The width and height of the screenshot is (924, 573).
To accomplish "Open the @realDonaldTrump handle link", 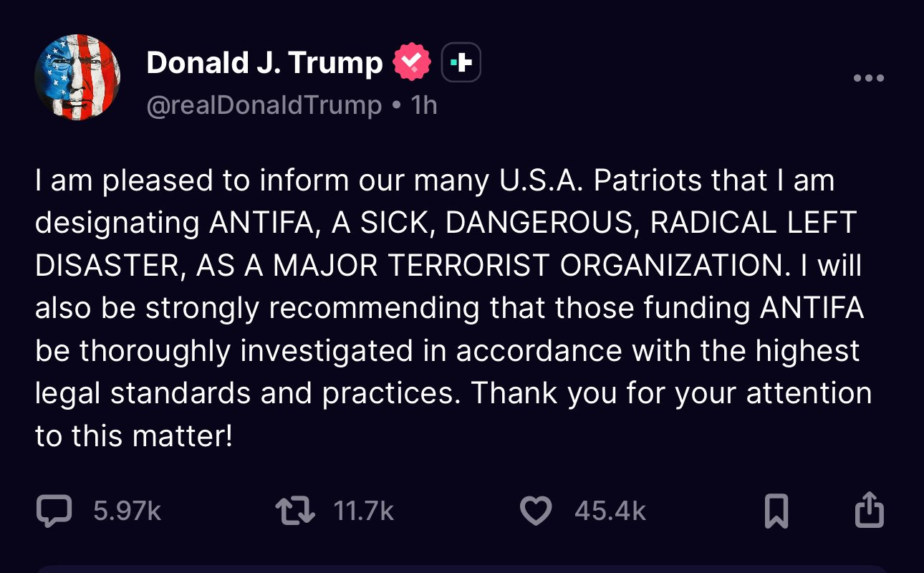I will coord(264,106).
